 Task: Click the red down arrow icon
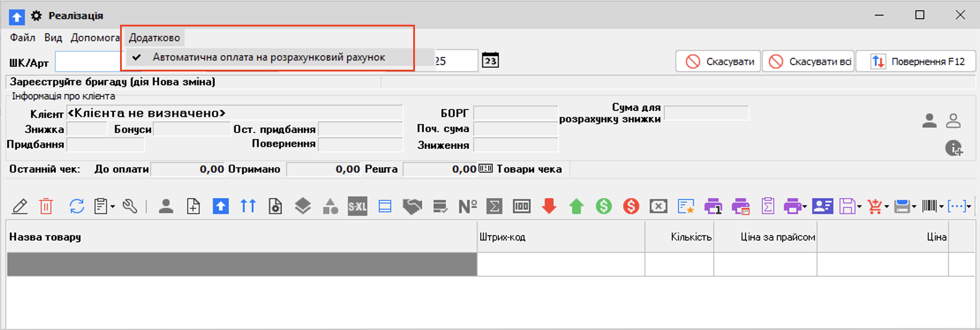point(549,206)
